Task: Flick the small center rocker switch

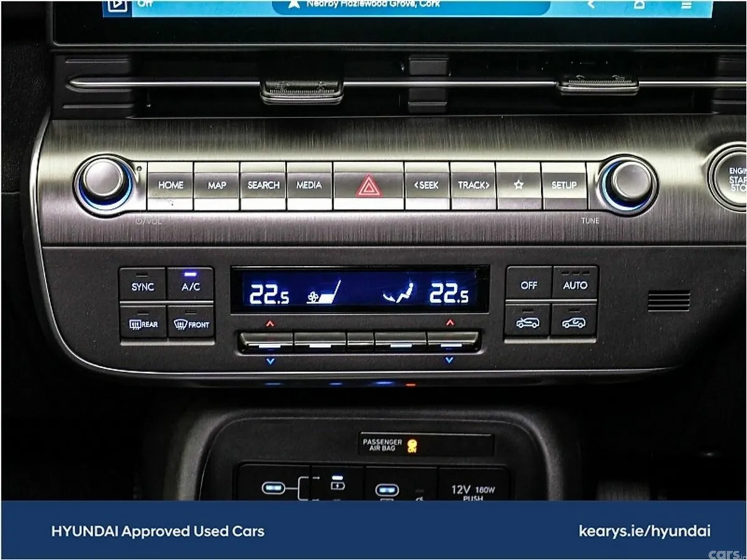Action: click(x=360, y=341)
